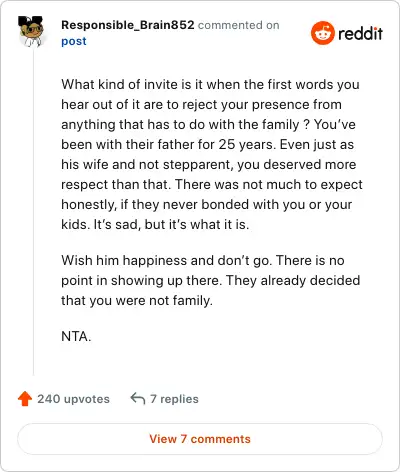Click the line starting 'his wife and not stepparent'
The width and height of the screenshot is (400, 472).
click(209, 164)
